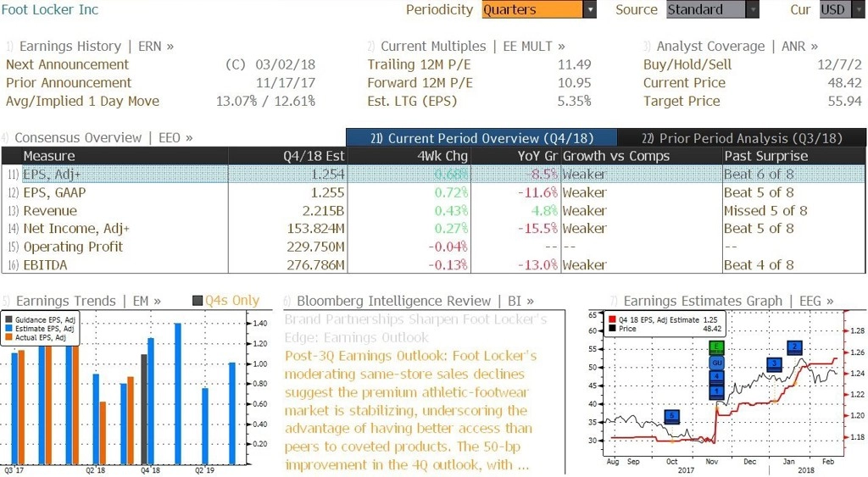868x477 pixels.
Task: Click the Brand Partnerships Sharpen headline
Action: (x=415, y=328)
